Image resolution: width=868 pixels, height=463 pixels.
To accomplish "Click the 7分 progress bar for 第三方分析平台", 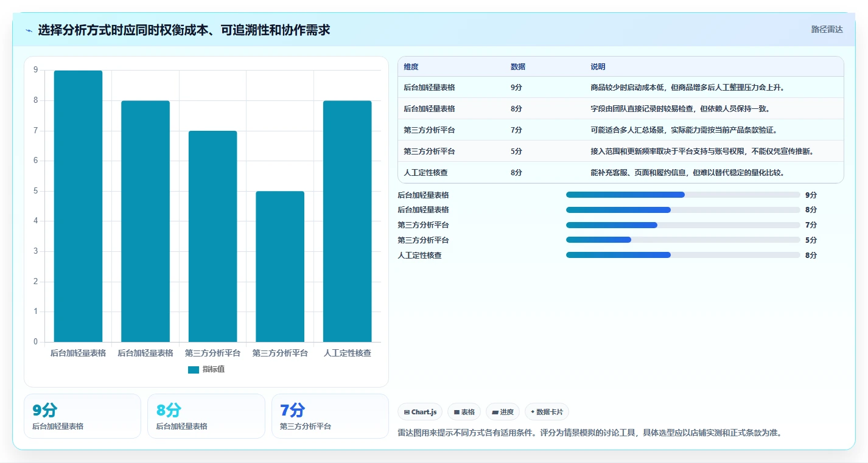I will tap(683, 225).
